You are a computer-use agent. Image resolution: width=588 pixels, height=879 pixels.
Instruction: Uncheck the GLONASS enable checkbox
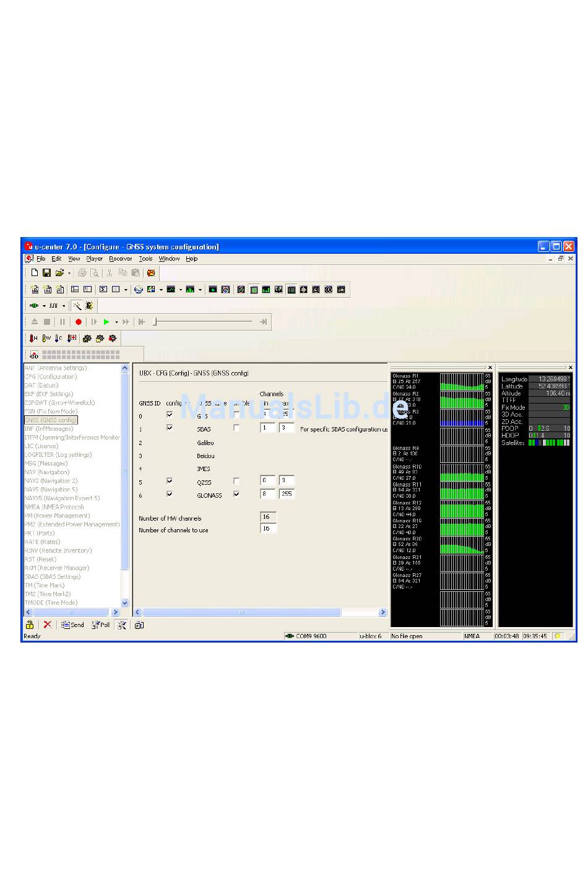point(236,494)
